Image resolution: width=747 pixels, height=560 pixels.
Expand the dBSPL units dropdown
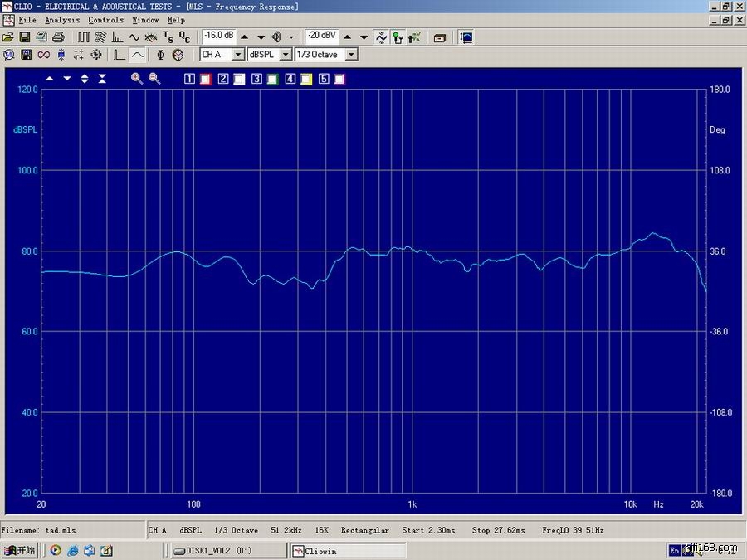pos(286,55)
